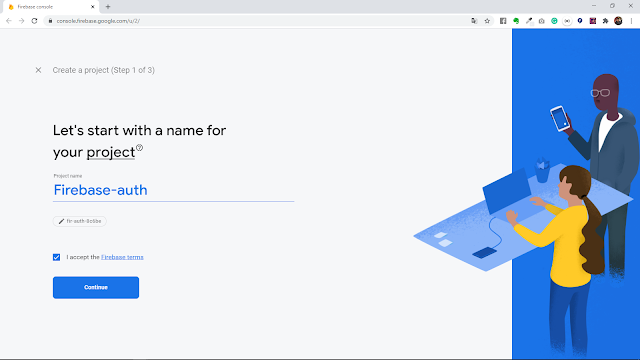Screen dimensions: 640x360
Task: Uncheck the accept Firebase terms checkbox
Action: (x=56, y=257)
